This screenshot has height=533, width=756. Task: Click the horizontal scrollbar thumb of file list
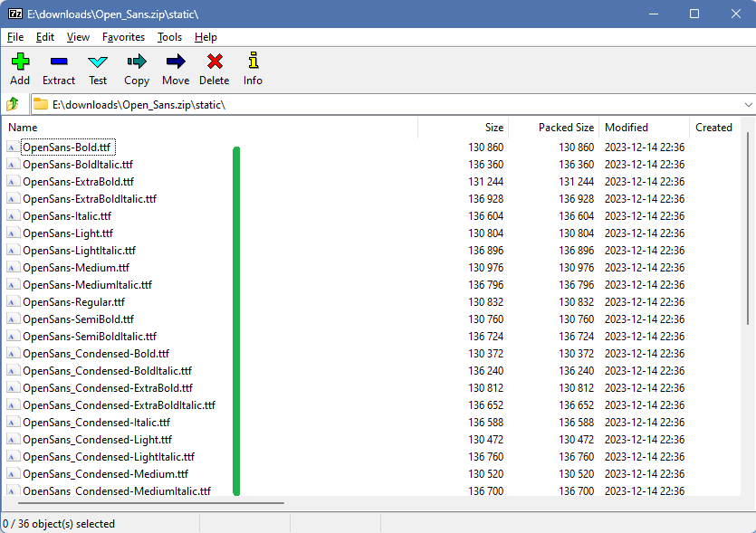click(x=151, y=503)
